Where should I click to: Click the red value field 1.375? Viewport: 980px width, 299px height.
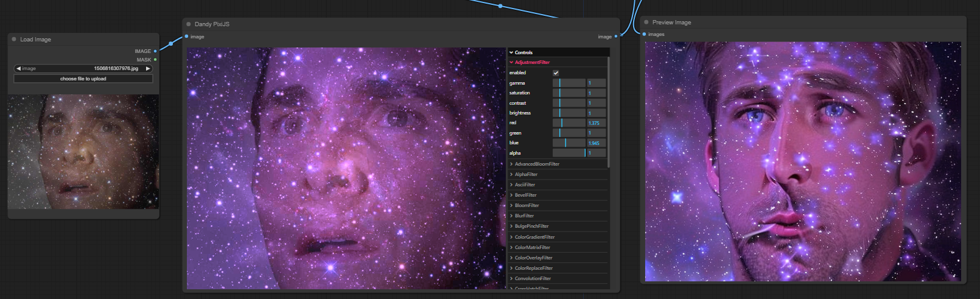click(x=596, y=123)
